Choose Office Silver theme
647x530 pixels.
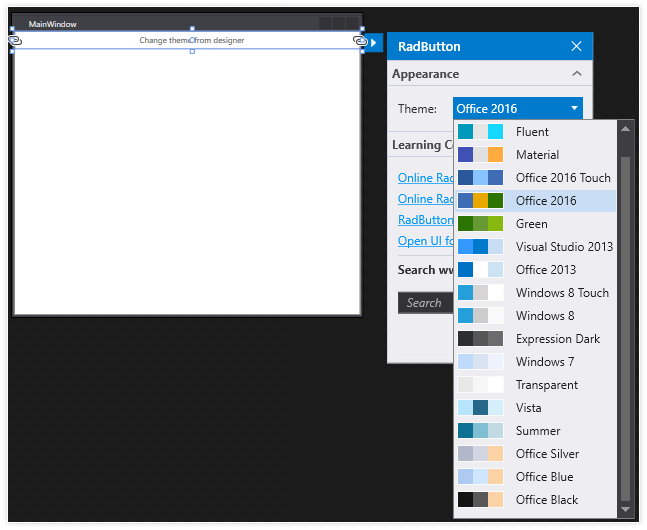coord(536,454)
